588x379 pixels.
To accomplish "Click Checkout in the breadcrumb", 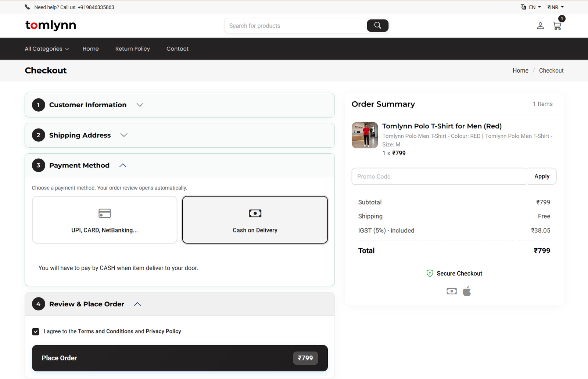I will 551,71.
